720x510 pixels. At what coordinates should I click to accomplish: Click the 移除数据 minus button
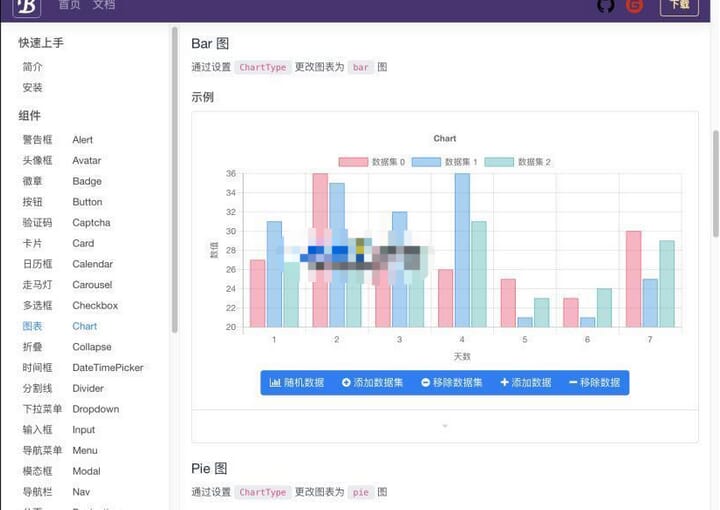click(595, 382)
